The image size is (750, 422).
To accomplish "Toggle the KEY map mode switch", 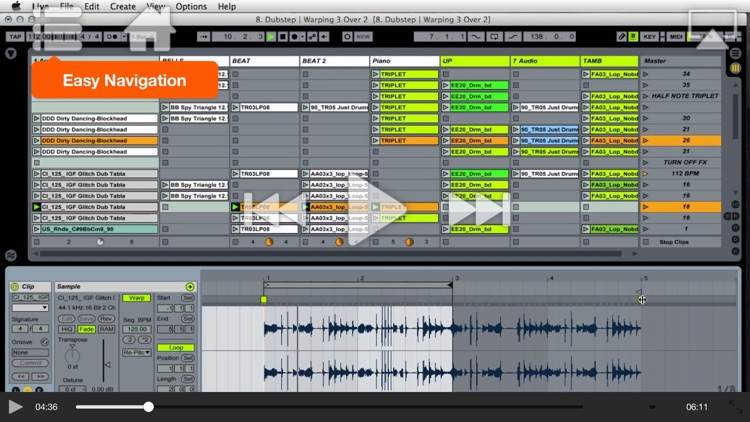I will (x=650, y=36).
